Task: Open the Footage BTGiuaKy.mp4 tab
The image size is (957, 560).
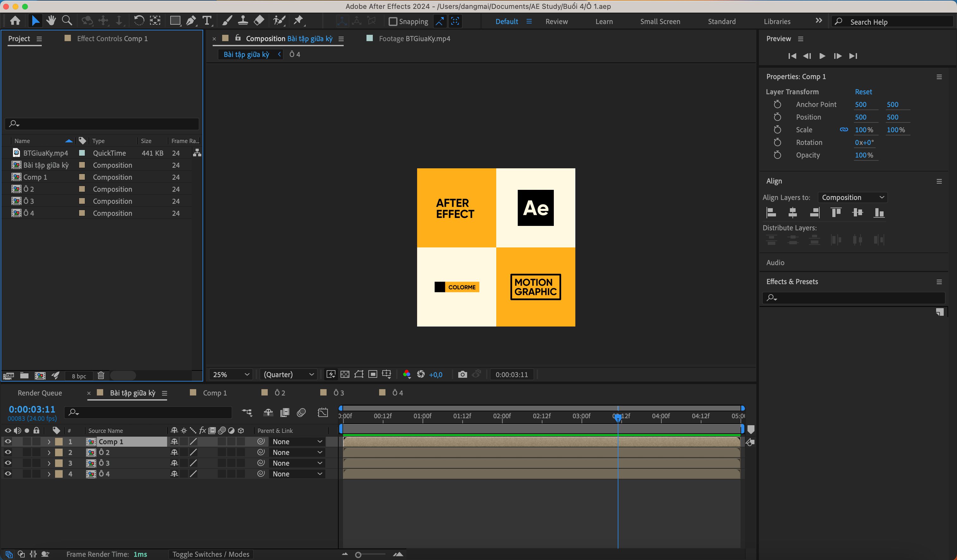Action: [414, 38]
